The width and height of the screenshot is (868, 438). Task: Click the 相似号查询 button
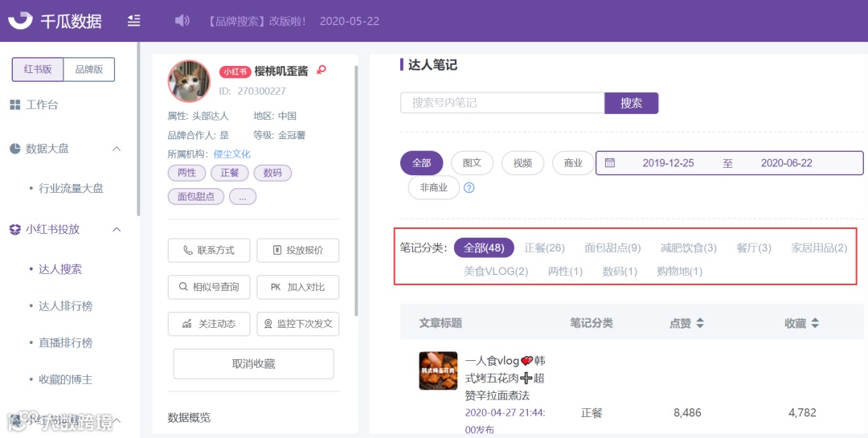click(209, 287)
